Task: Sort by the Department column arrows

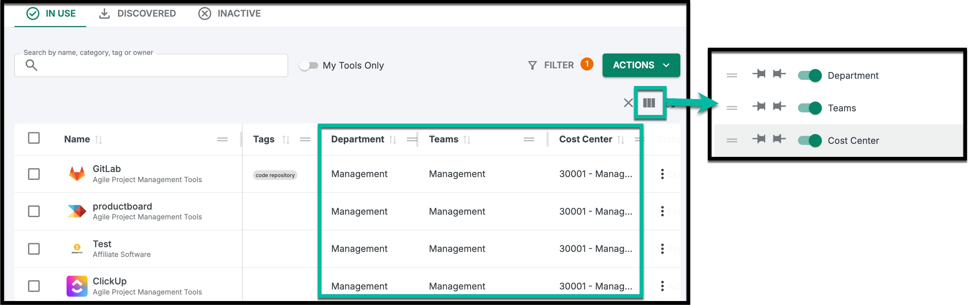Action: coord(393,140)
